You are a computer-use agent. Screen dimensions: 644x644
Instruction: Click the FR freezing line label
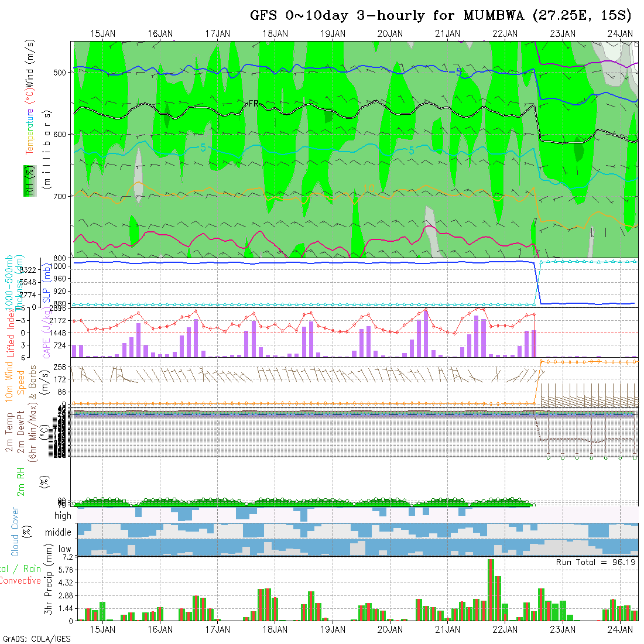point(253,104)
